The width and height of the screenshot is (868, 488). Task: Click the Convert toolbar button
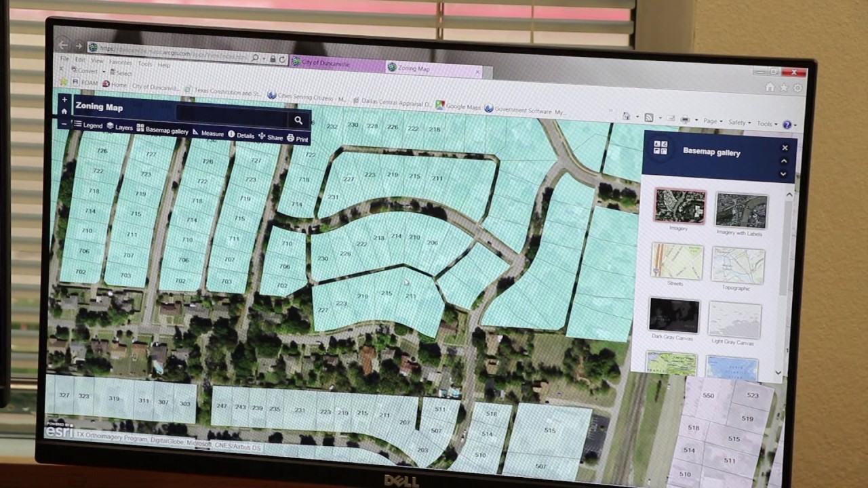[x=85, y=70]
